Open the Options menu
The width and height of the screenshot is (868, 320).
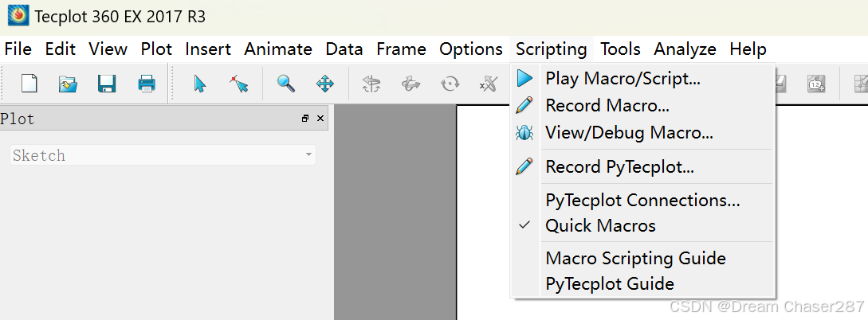pyautogui.click(x=471, y=49)
